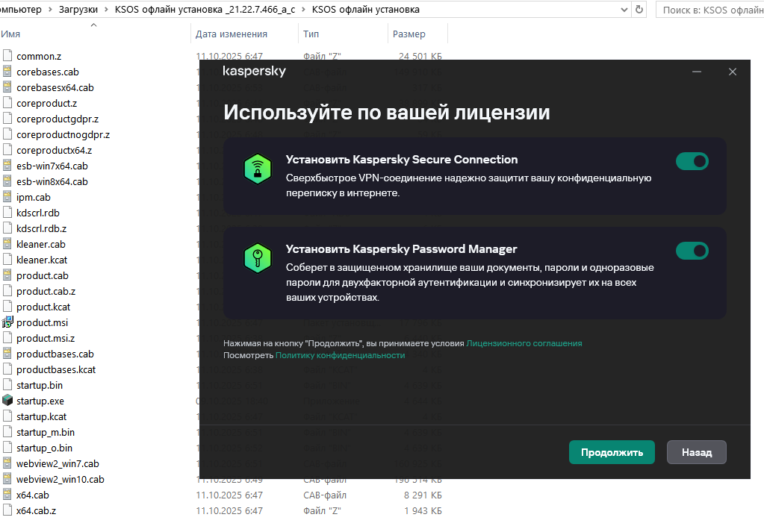This screenshot has height=532, width=764.
Task: Select the coreproductnogdpr.z file name
Action: point(63,135)
